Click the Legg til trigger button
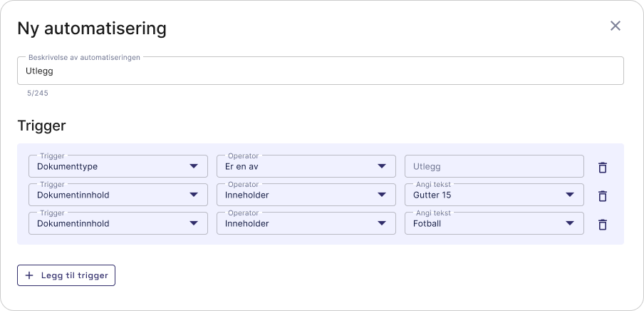Screen dimensions: 644x311 66,275
